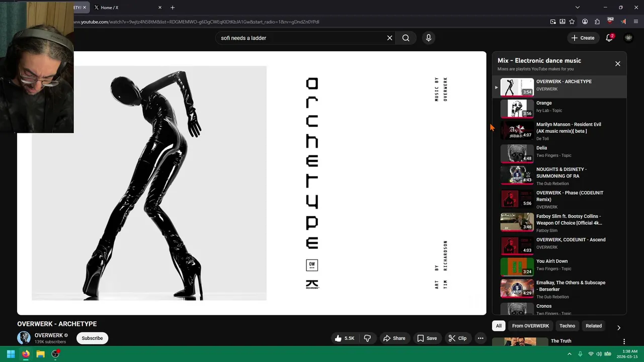Open Firefox account icon in toolbar
This screenshot has width=644, height=362.
(x=585, y=22)
